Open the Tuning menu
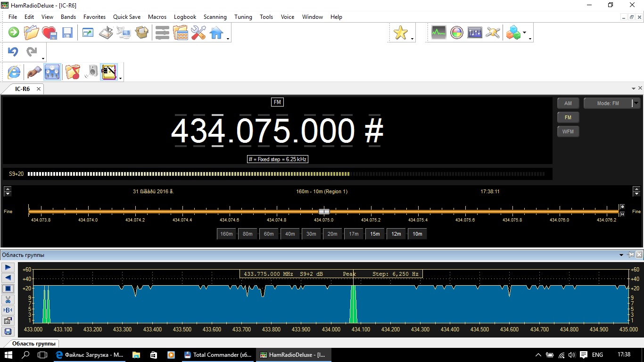This screenshot has height=362, width=644. tap(243, 16)
